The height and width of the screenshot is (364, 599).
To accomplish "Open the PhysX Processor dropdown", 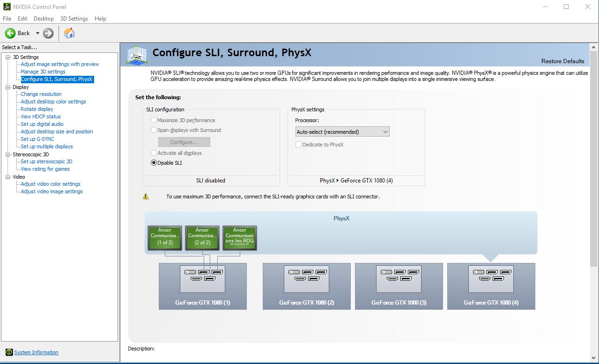I will (x=342, y=132).
